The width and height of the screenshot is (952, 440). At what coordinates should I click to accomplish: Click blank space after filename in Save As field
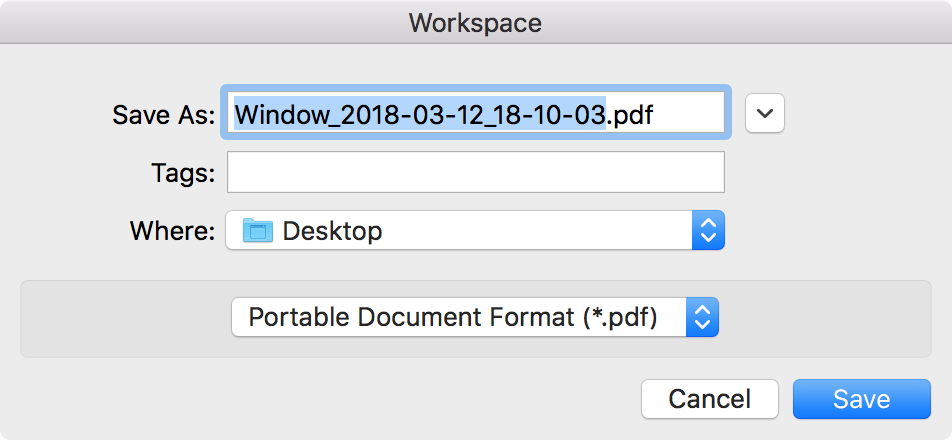(x=689, y=113)
